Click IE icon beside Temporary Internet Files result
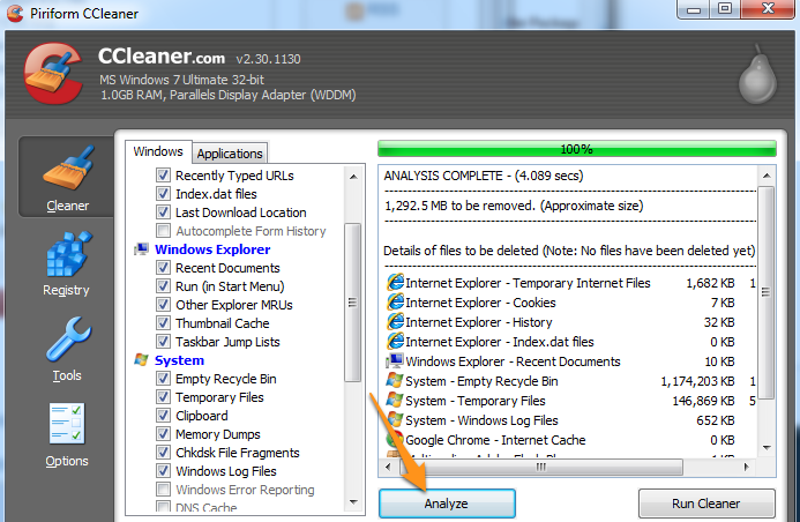 [395, 282]
